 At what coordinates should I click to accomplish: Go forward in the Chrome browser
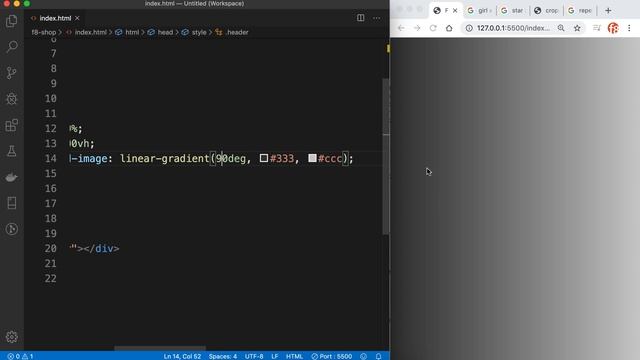417,28
